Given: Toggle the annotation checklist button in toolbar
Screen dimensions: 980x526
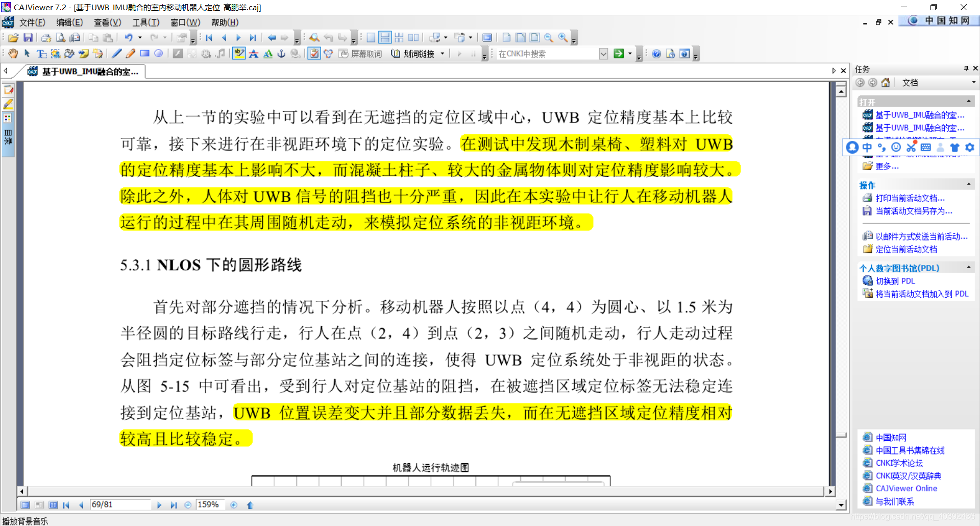Looking at the screenshot, I should 314,54.
